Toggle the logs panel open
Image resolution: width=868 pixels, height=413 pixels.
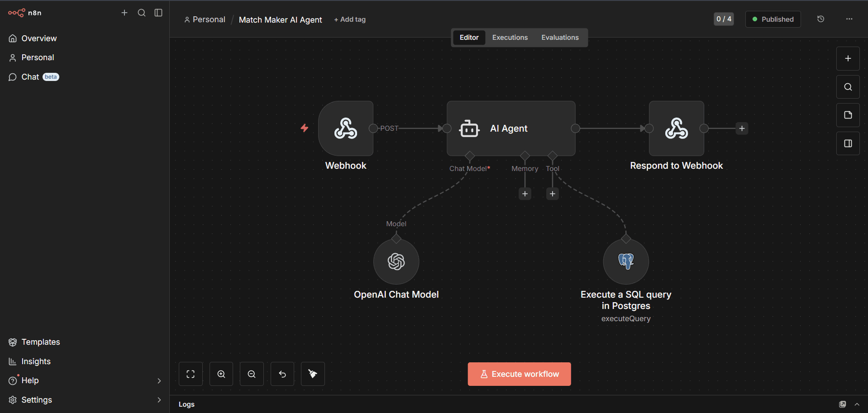857,404
